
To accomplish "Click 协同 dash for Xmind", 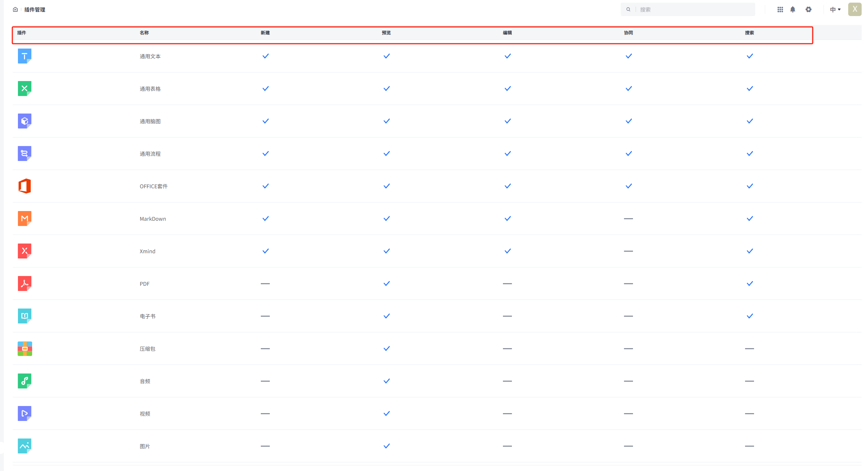I will [x=628, y=251].
